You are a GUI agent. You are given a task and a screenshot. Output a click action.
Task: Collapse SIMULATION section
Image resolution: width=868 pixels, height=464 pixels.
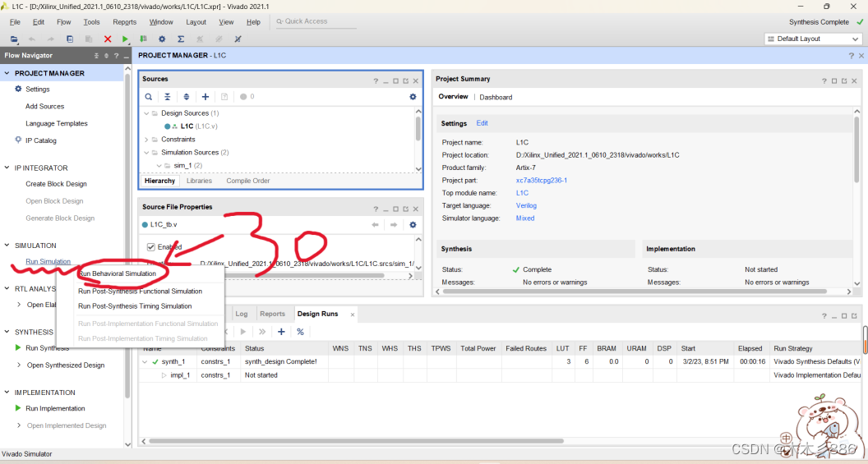tap(7, 245)
